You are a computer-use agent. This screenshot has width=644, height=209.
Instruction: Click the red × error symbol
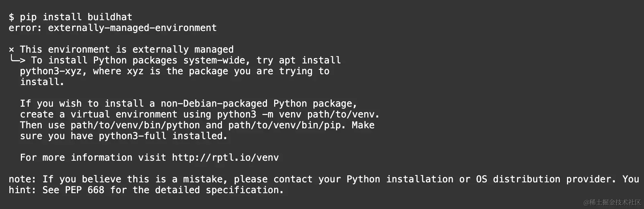(12, 50)
